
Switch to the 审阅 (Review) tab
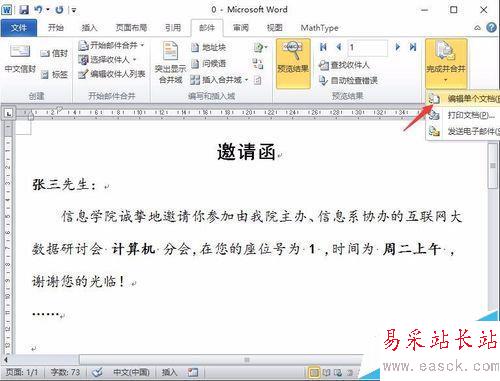[x=241, y=28]
